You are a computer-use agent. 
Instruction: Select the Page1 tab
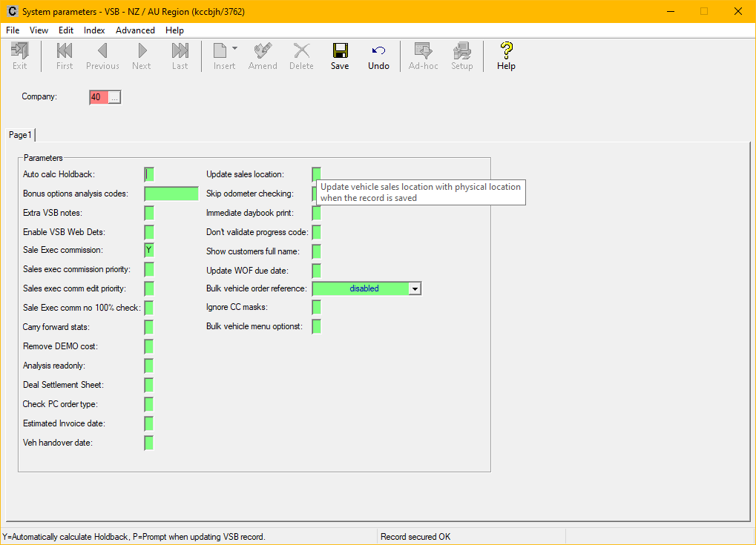point(20,135)
